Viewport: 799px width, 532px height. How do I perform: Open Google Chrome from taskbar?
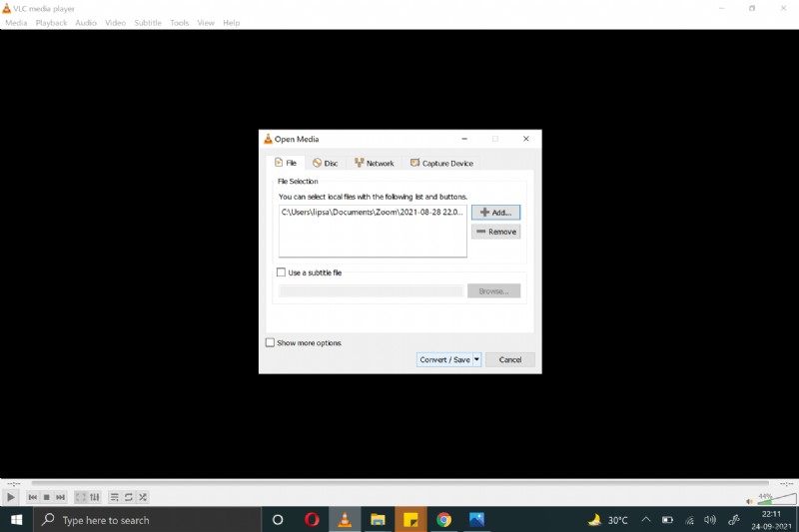[443, 520]
